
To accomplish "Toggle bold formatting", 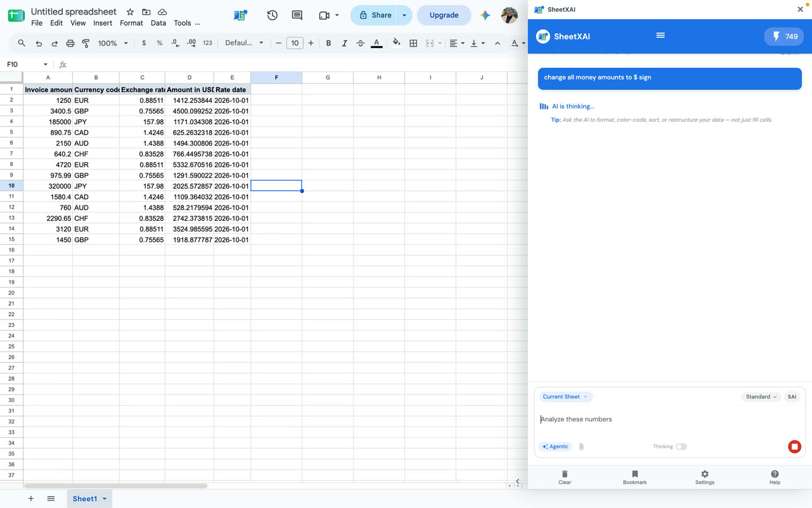I will [329, 43].
